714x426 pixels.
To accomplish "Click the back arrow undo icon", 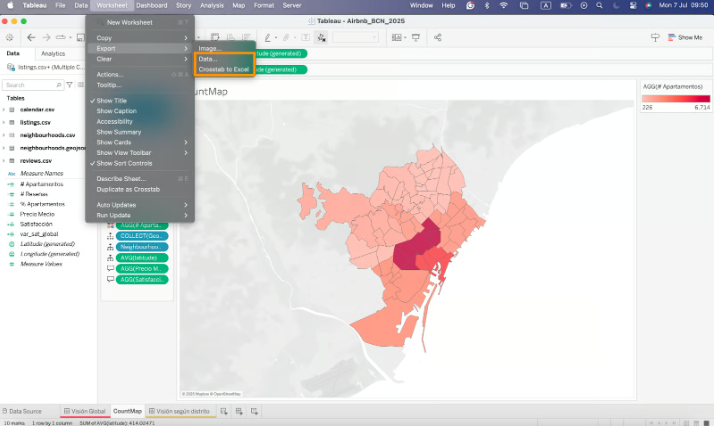I will click(x=31, y=37).
